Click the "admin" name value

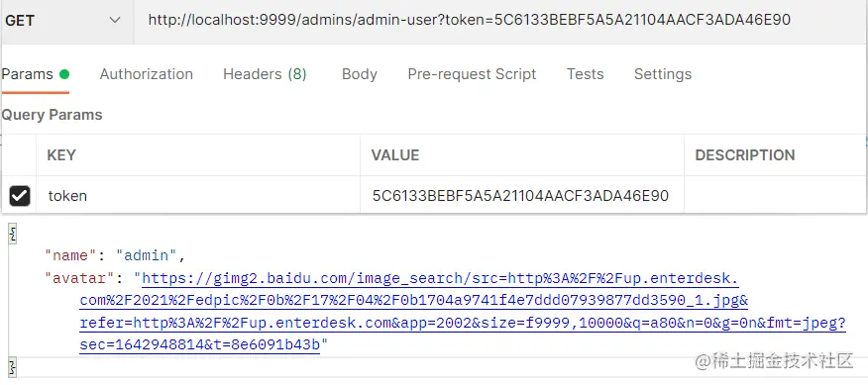pyautogui.click(x=146, y=255)
